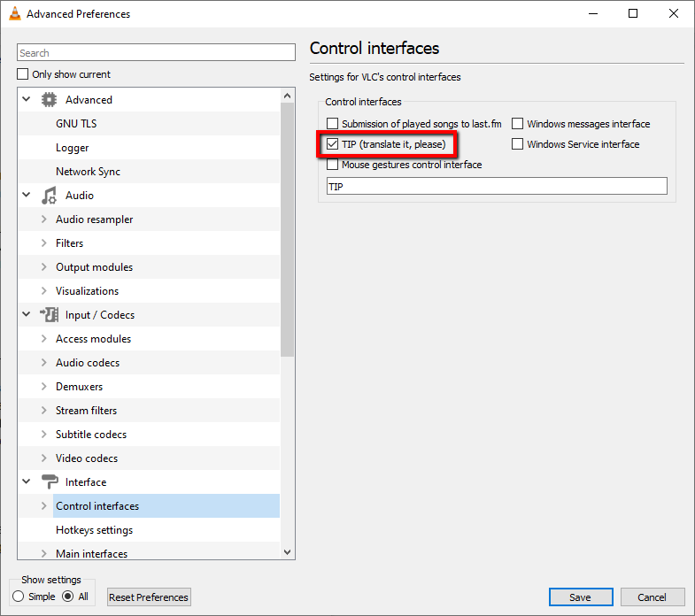
Task: Check Submission of played songs to last.fm
Action: pyautogui.click(x=333, y=124)
